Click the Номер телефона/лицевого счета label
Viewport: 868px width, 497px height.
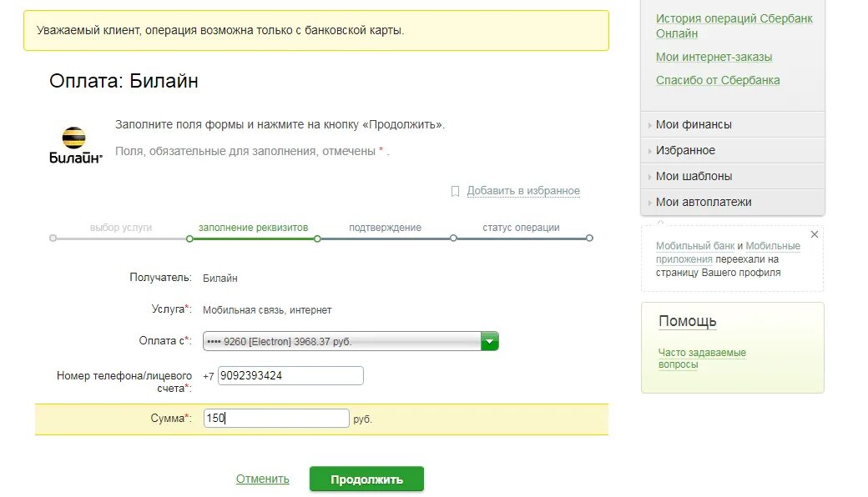click(x=124, y=382)
